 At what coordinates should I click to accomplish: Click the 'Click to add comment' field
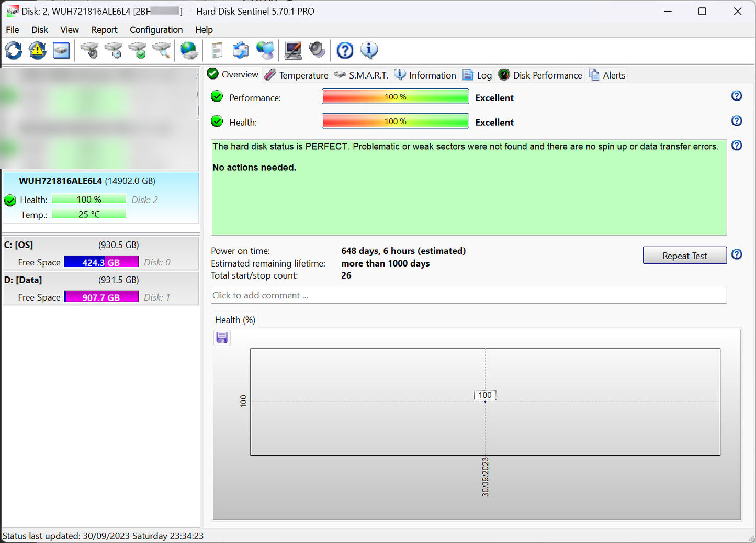pos(468,295)
